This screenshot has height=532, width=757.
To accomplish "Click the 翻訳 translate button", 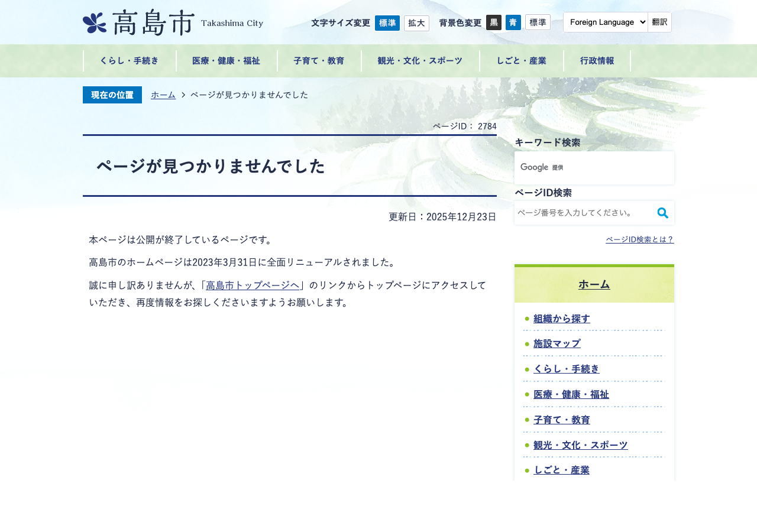I will tap(660, 22).
